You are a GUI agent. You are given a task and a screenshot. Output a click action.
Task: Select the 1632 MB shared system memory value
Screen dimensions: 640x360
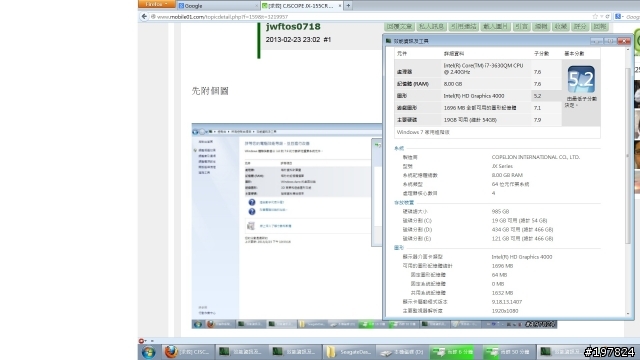pos(502,293)
